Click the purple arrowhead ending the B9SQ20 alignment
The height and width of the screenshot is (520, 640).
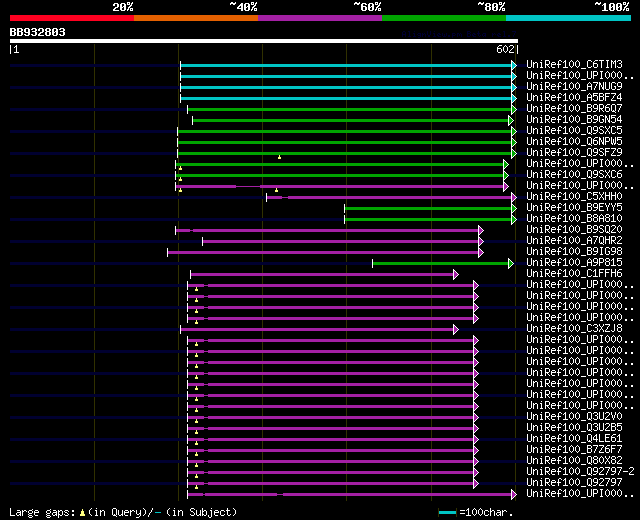pos(481,231)
